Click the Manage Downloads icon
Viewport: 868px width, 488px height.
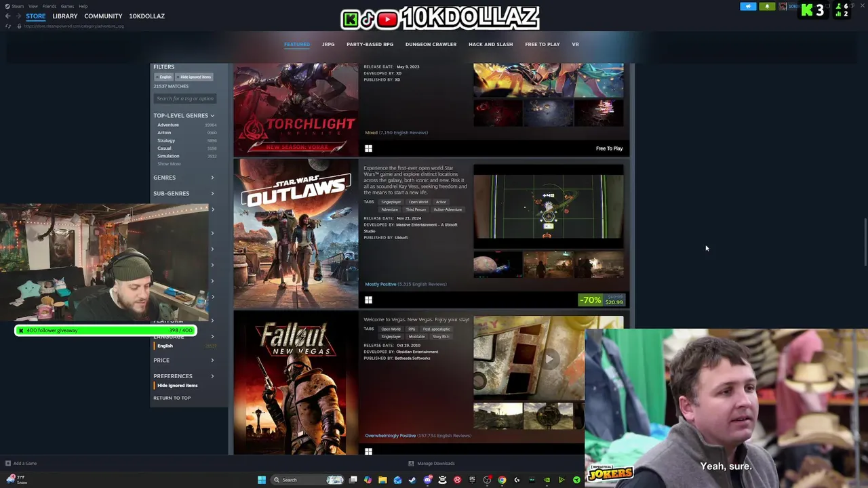(x=411, y=464)
